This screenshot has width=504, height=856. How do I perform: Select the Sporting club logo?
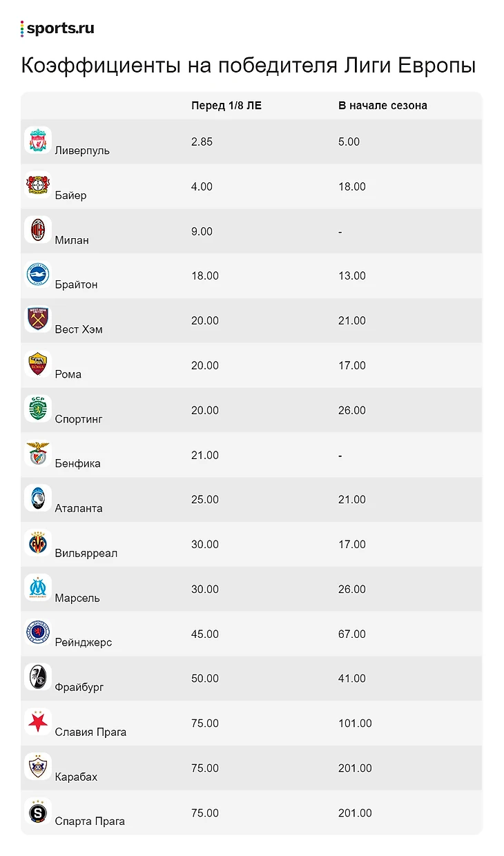37,409
